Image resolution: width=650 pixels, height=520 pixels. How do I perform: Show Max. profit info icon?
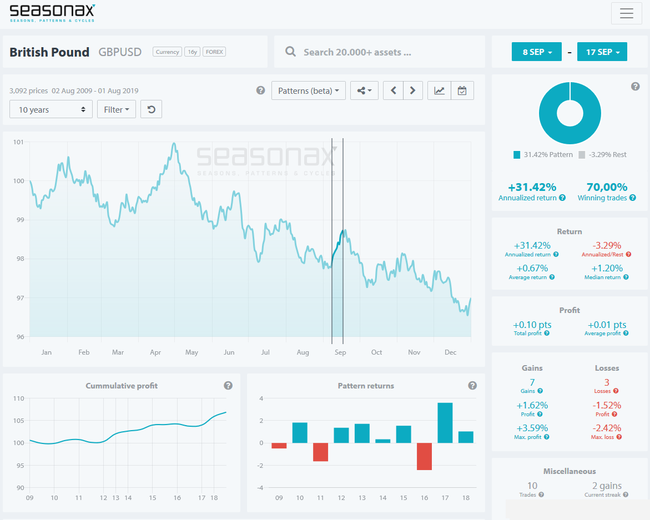[546, 437]
